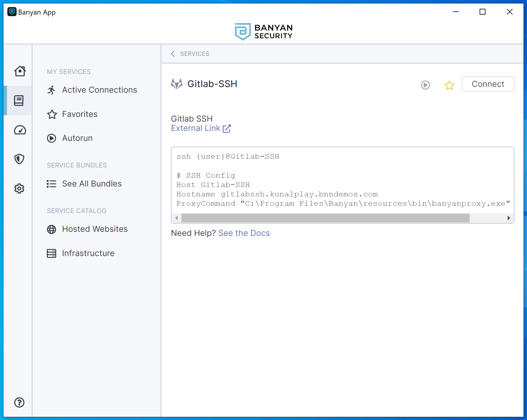Open the speedometer dashboard icon
This screenshot has height=420, width=527.
coord(20,130)
